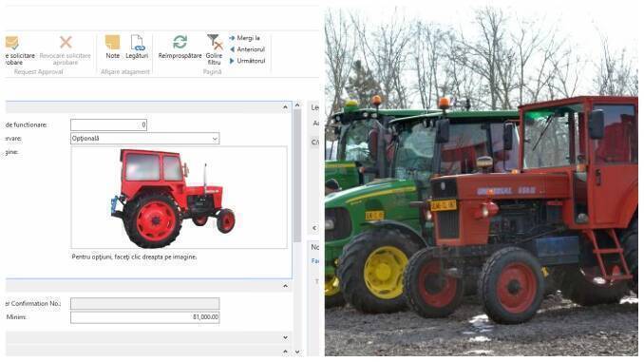Click the Minim field showing 81,000.00

[x=145, y=317]
